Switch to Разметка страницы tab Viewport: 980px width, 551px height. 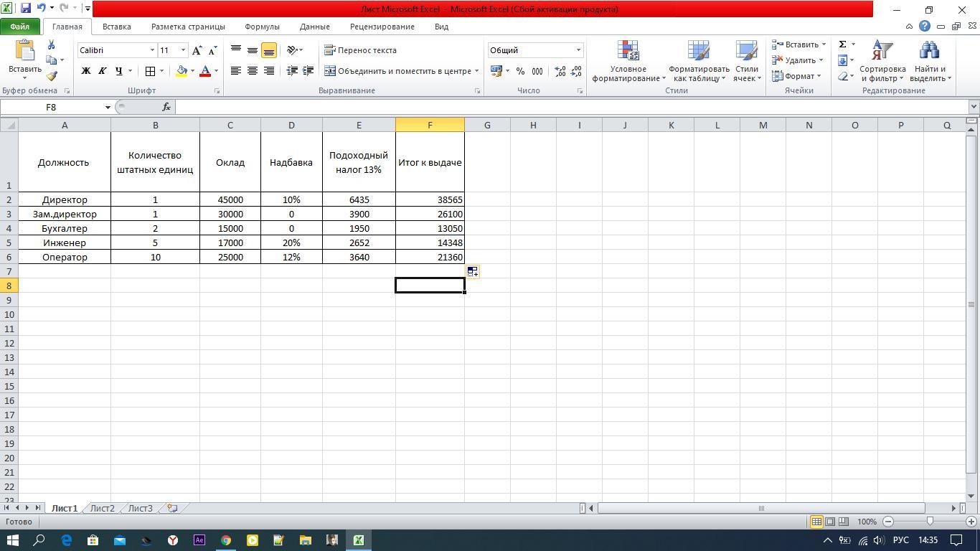coord(188,27)
